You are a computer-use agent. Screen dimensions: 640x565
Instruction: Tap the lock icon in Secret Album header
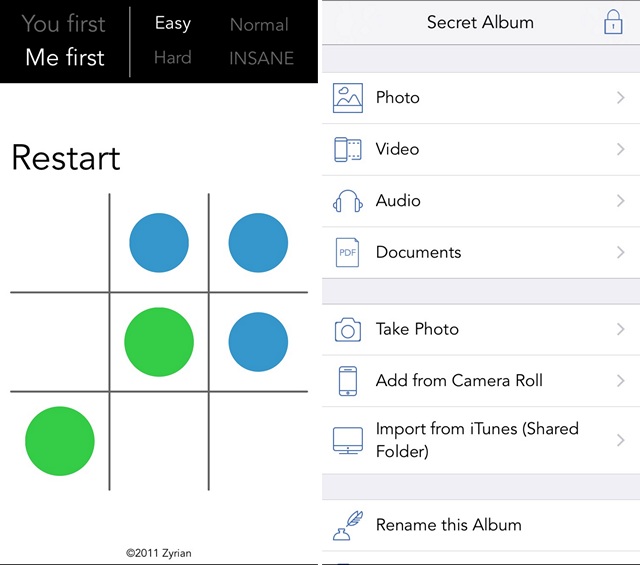point(613,22)
